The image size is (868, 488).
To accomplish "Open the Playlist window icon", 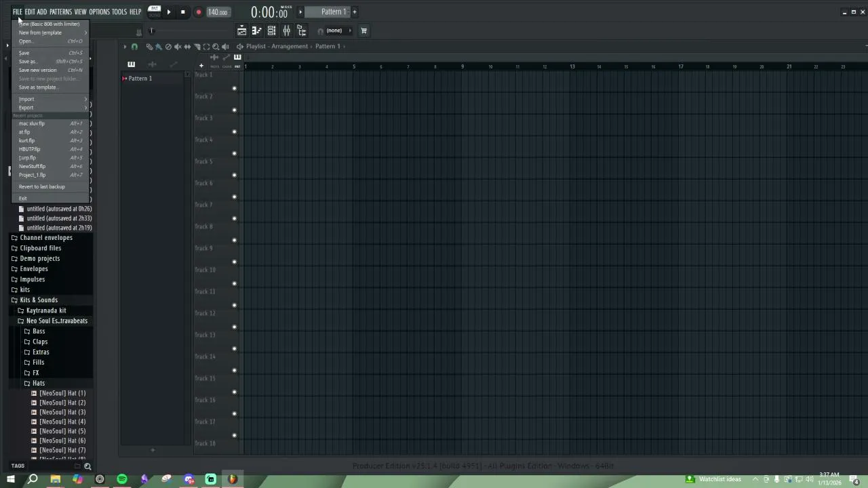I will pos(241,30).
